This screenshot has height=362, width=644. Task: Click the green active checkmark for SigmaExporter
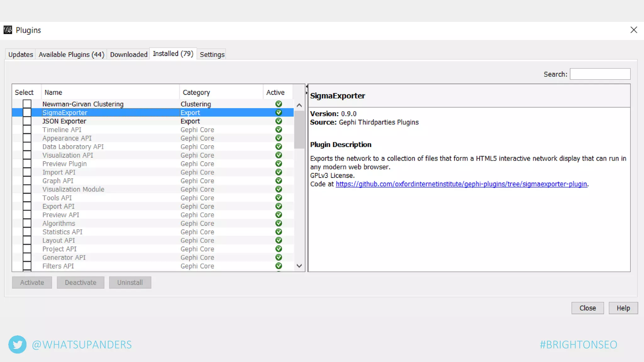(x=279, y=112)
